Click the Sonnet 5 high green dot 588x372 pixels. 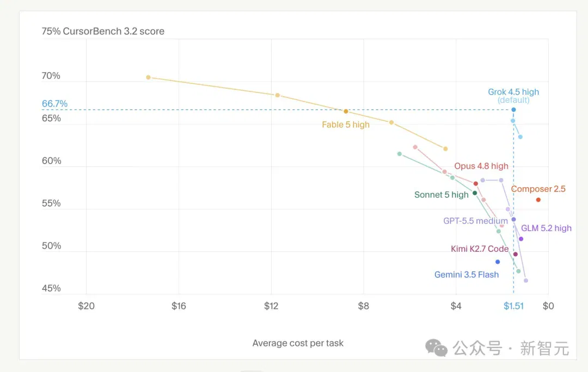(475, 193)
